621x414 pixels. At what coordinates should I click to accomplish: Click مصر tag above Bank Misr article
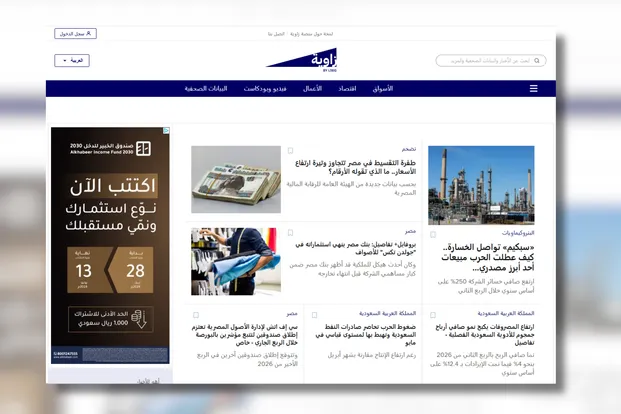[x=410, y=231]
